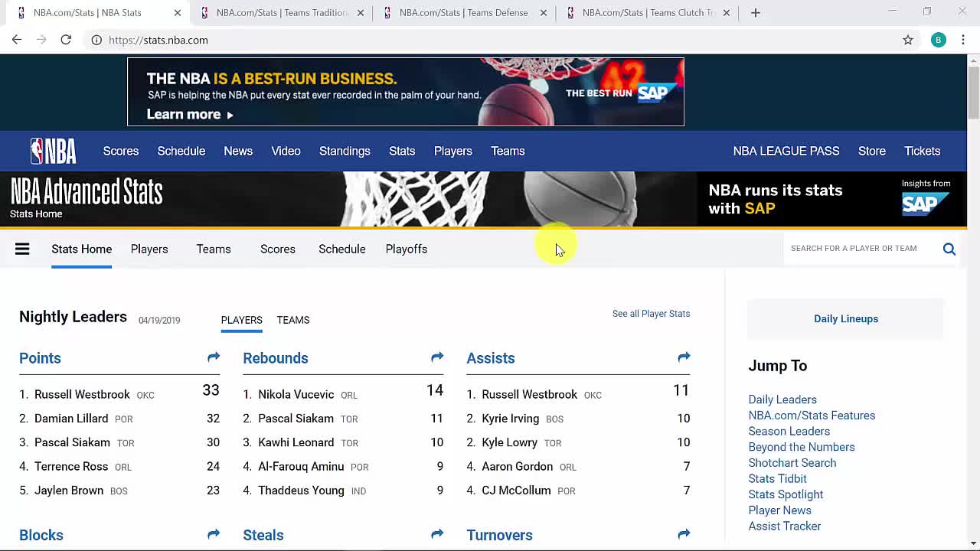Image resolution: width=980 pixels, height=551 pixels.
Task: Open Shotchart Search link
Action: [x=792, y=463]
